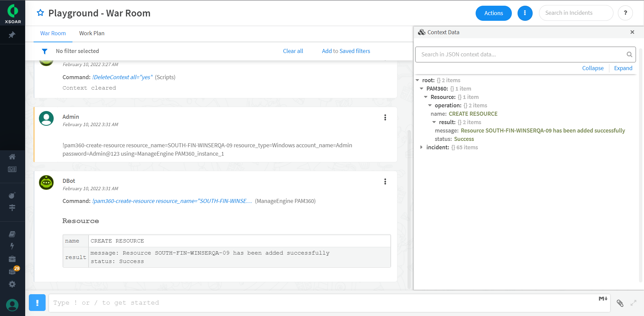Image resolution: width=644 pixels, height=316 pixels.
Task: Expand the command input to full size
Action: click(633, 303)
